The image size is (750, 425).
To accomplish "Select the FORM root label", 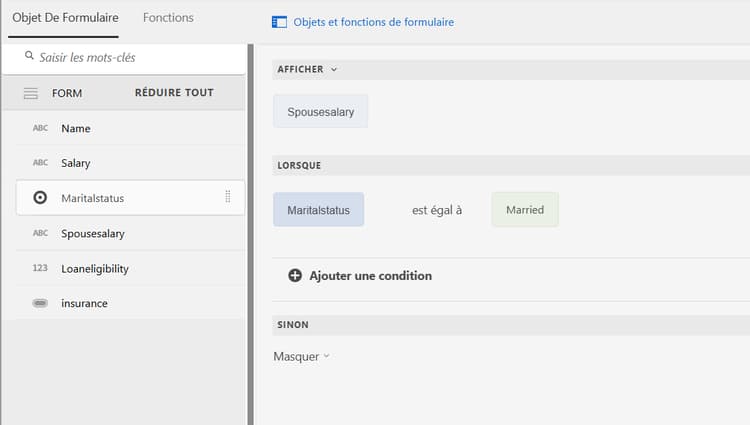I will pyautogui.click(x=67, y=93).
